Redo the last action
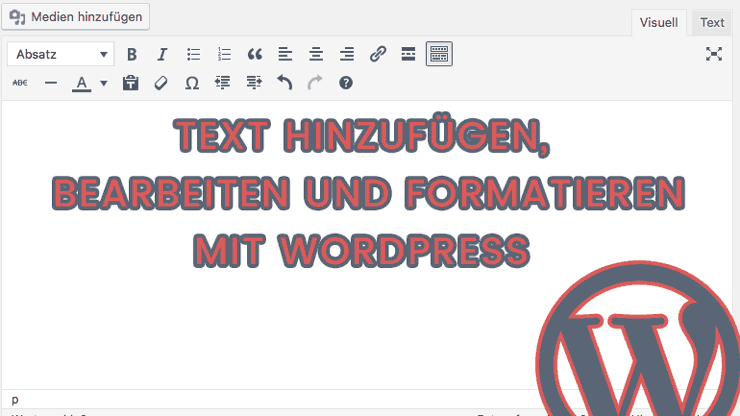 [315, 83]
